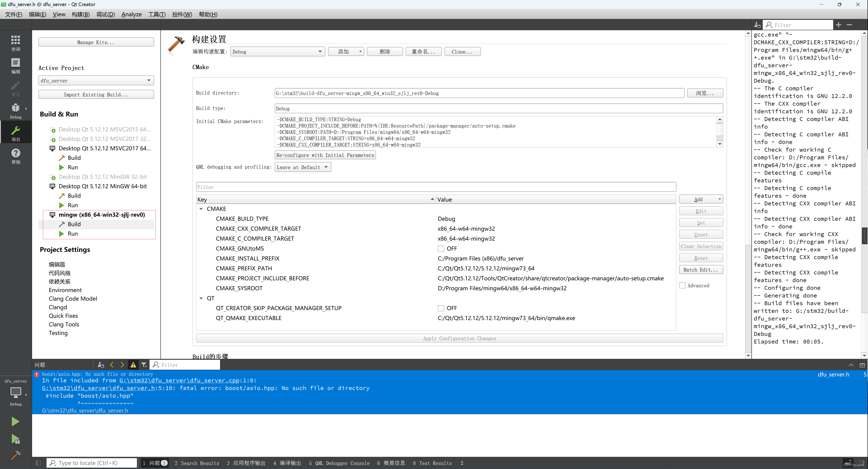Image resolution: width=868 pixels, height=469 pixels.
Task: Switch to the Edit (编辑) mode
Action: 16,66
